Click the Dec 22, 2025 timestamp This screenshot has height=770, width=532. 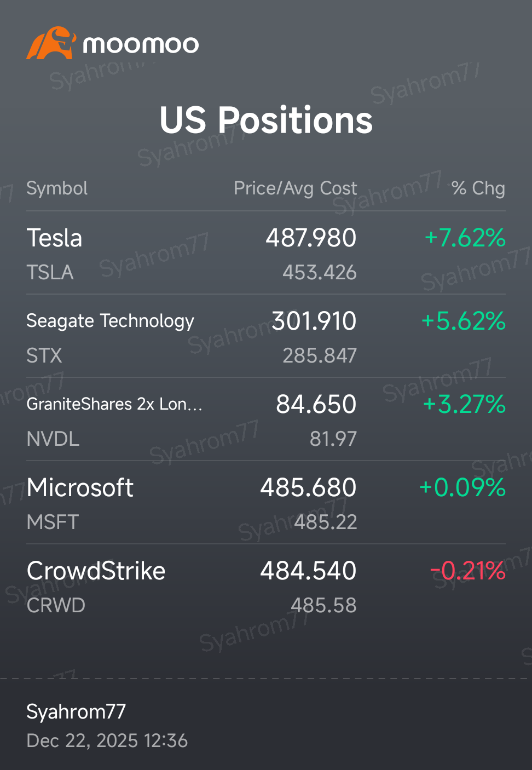tap(107, 741)
